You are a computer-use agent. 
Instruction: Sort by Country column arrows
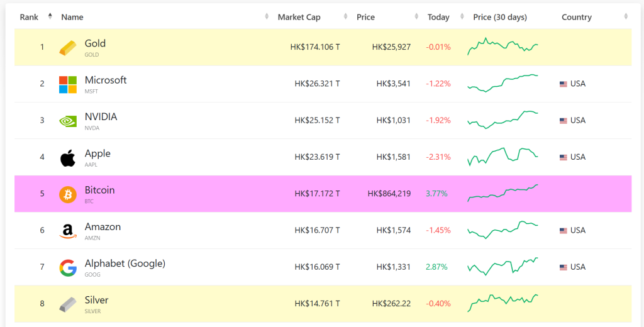[626, 16]
